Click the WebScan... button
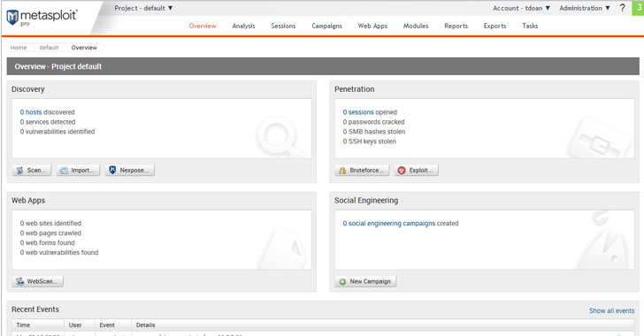The height and width of the screenshot is (336, 644). pos(38,281)
